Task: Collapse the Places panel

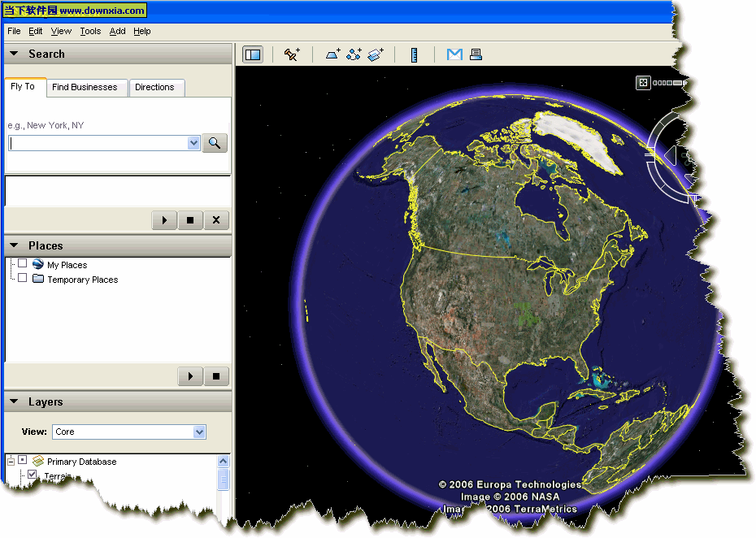Action: coord(14,245)
